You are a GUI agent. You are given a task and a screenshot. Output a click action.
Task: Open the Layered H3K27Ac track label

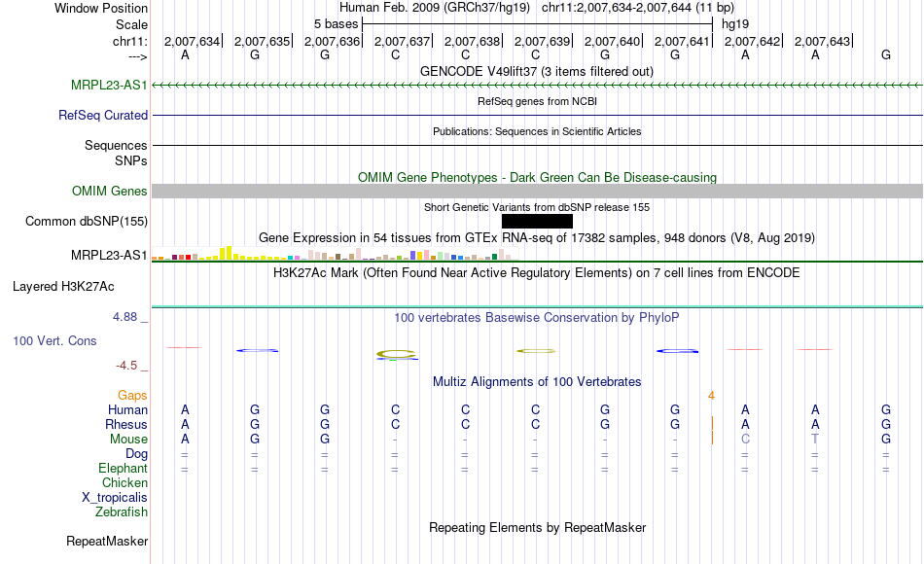(x=63, y=287)
